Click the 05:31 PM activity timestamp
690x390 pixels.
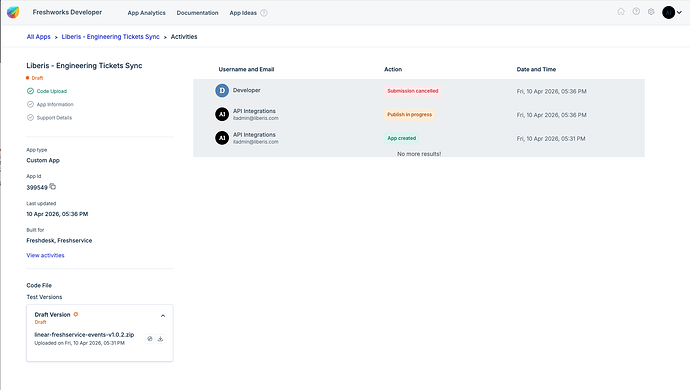click(x=551, y=139)
